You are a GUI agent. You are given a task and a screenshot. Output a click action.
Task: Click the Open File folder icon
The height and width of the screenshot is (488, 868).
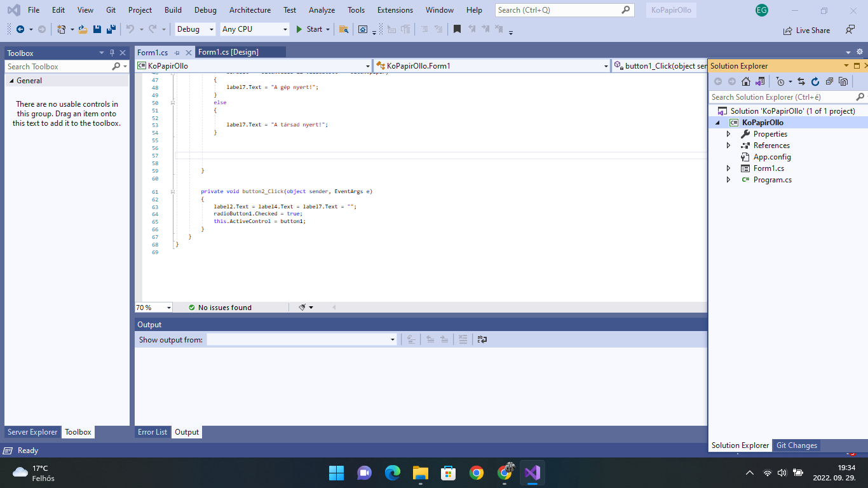coord(83,29)
